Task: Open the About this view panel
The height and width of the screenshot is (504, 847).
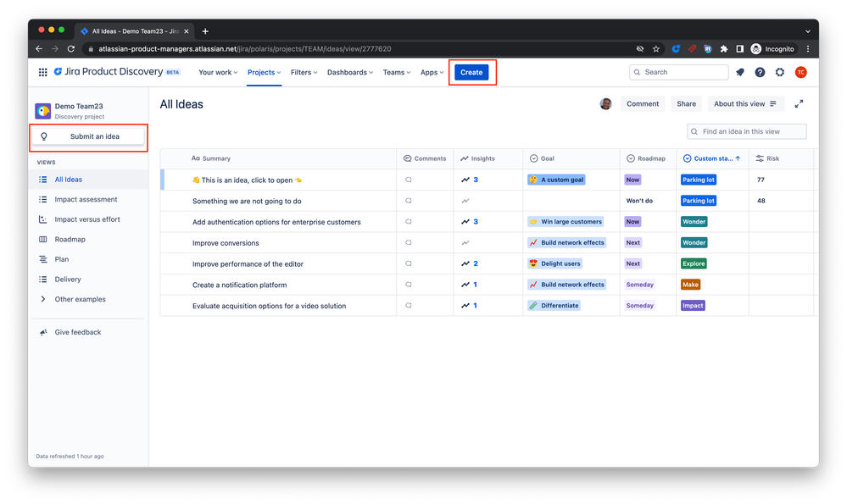Action: [x=745, y=104]
